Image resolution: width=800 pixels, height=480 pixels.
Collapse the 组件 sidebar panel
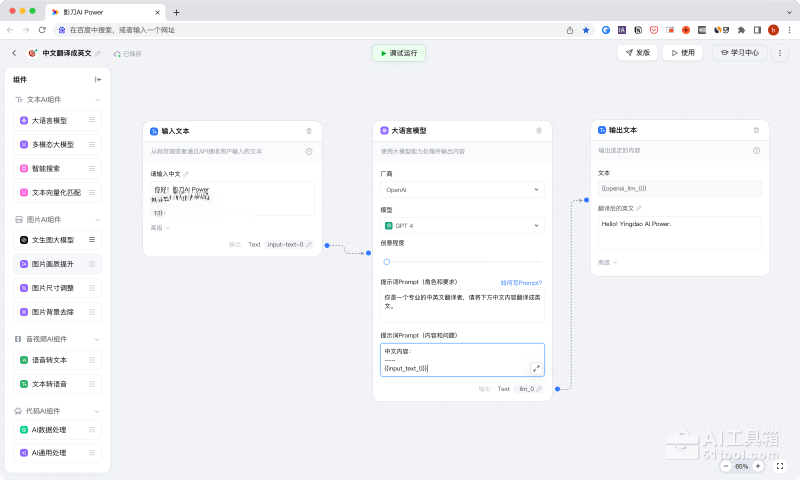point(98,79)
